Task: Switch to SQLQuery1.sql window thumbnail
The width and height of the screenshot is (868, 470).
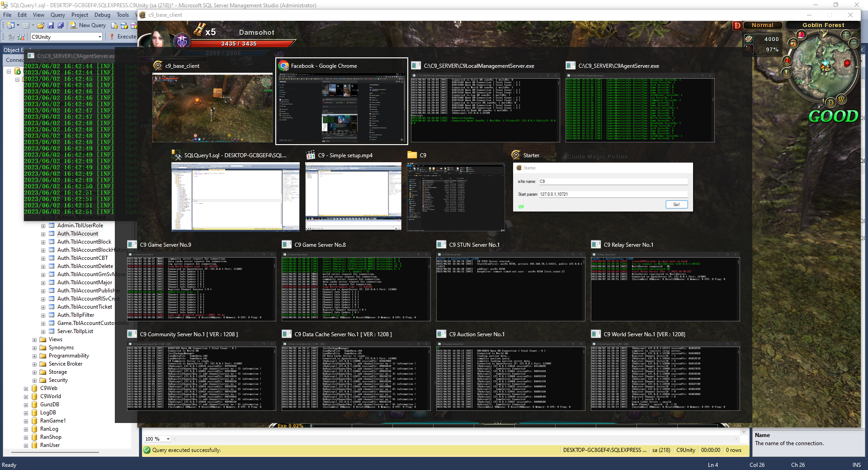Action: [235, 197]
